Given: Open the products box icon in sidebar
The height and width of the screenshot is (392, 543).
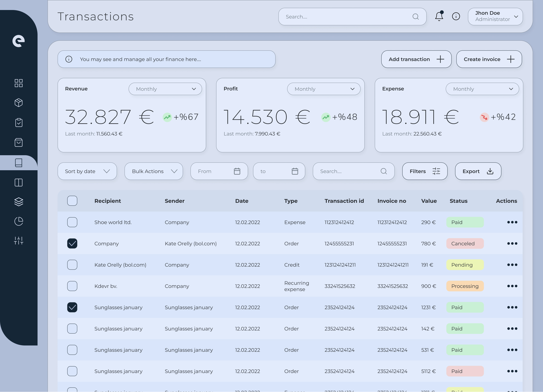Looking at the screenshot, I should 18,103.
